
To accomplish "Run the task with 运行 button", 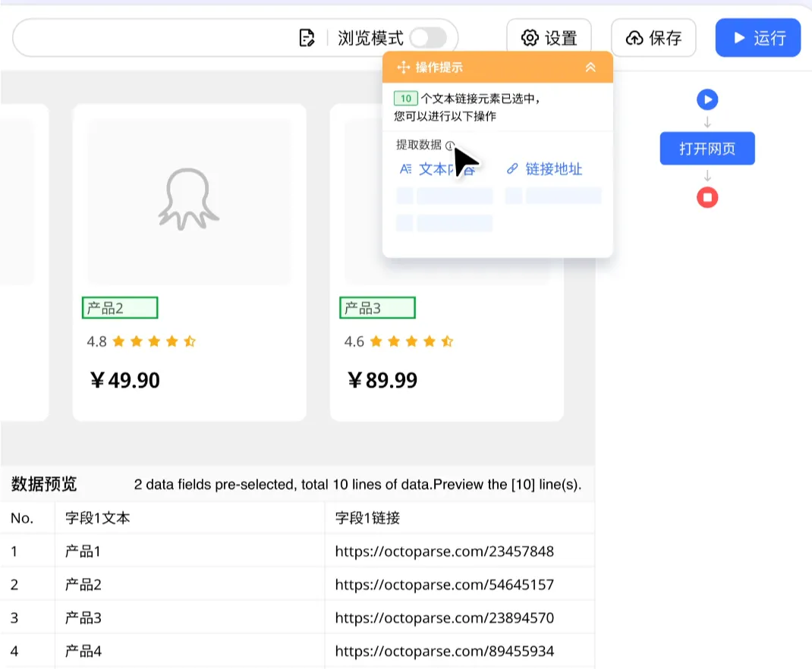I will [758, 38].
